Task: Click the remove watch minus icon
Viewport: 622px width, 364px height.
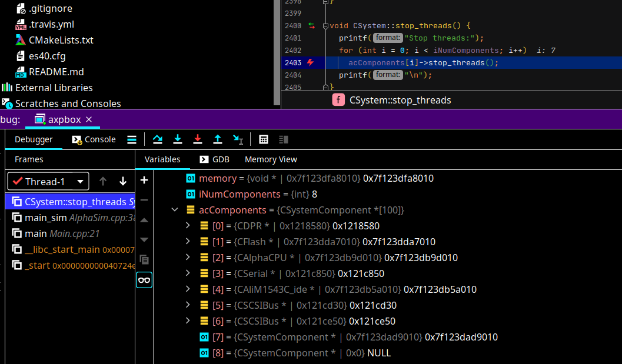Action: [144, 200]
